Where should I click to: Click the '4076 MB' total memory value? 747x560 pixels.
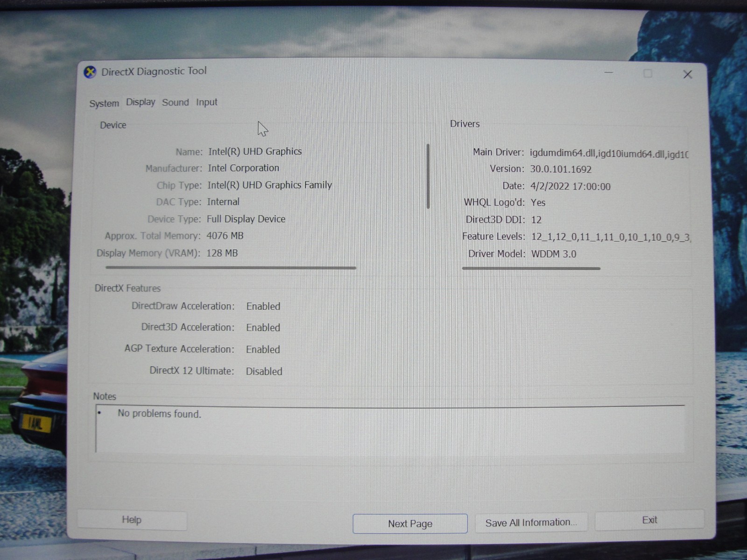point(225,236)
